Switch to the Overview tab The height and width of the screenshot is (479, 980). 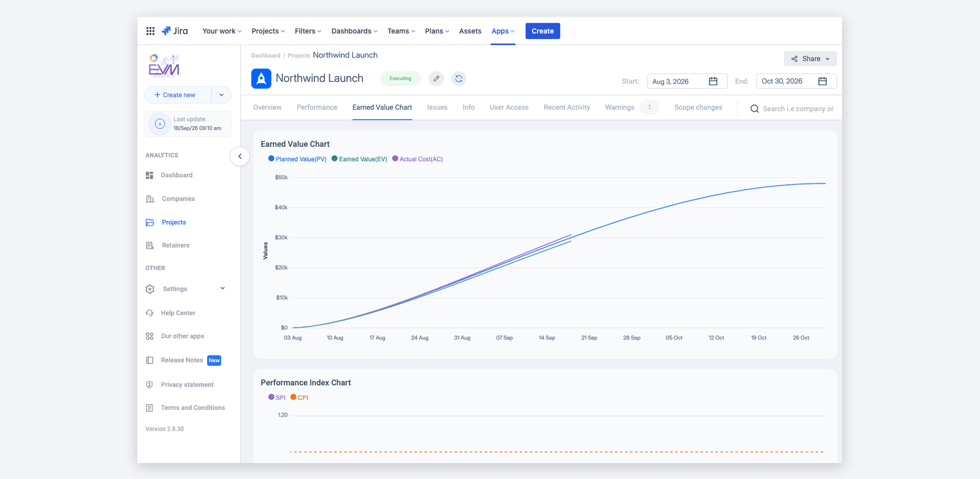267,108
